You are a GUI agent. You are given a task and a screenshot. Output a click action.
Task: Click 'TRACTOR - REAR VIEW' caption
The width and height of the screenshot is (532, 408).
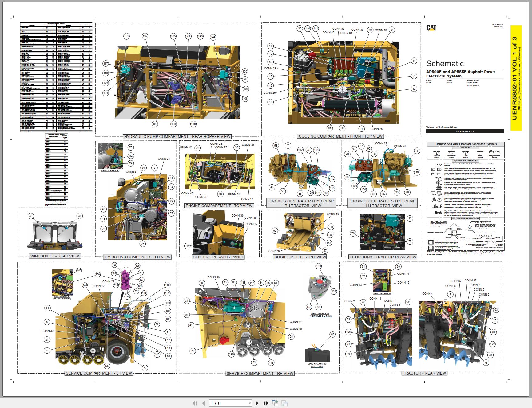tap(424, 373)
